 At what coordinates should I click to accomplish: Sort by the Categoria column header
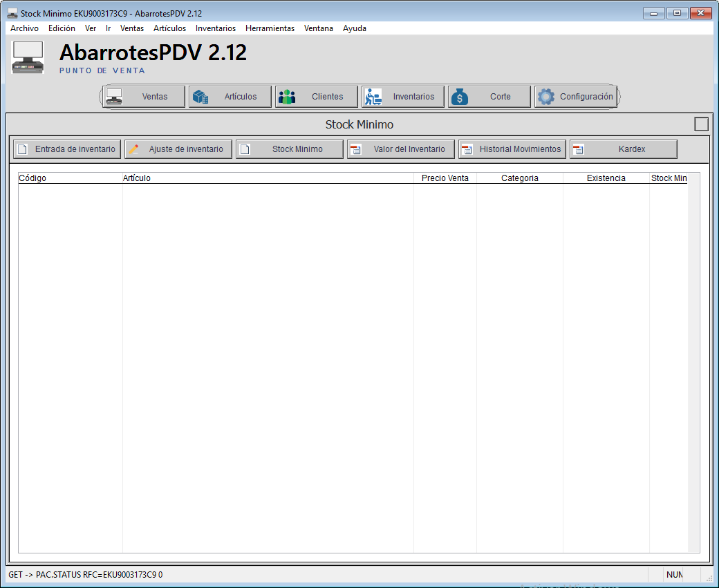click(x=520, y=178)
